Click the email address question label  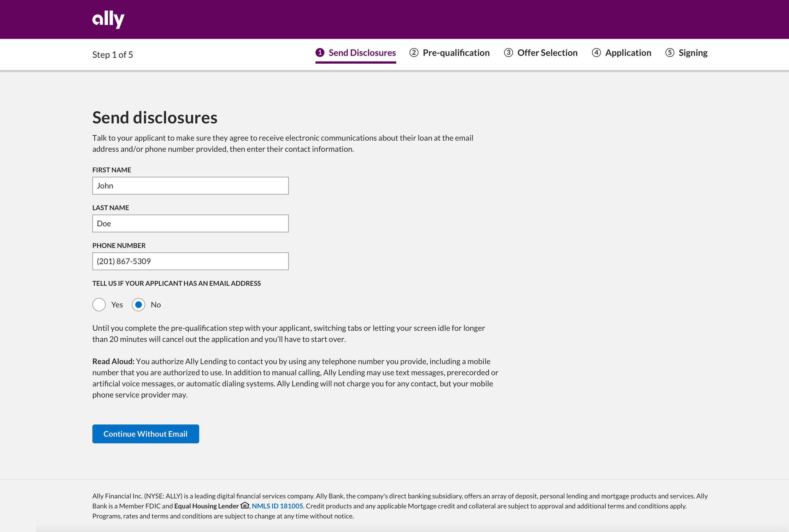[176, 283]
